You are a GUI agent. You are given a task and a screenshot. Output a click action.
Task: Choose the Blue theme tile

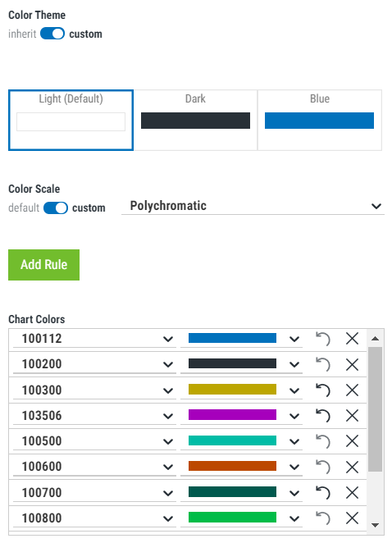pos(320,121)
